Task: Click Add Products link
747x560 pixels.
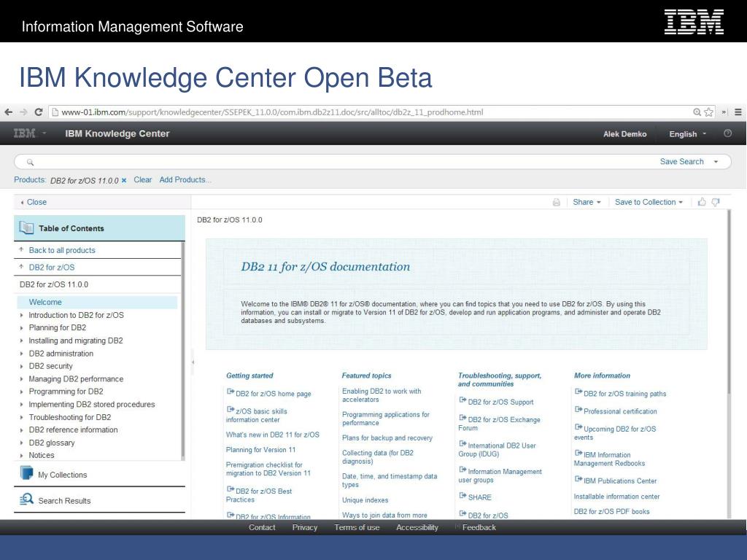Action: point(185,180)
